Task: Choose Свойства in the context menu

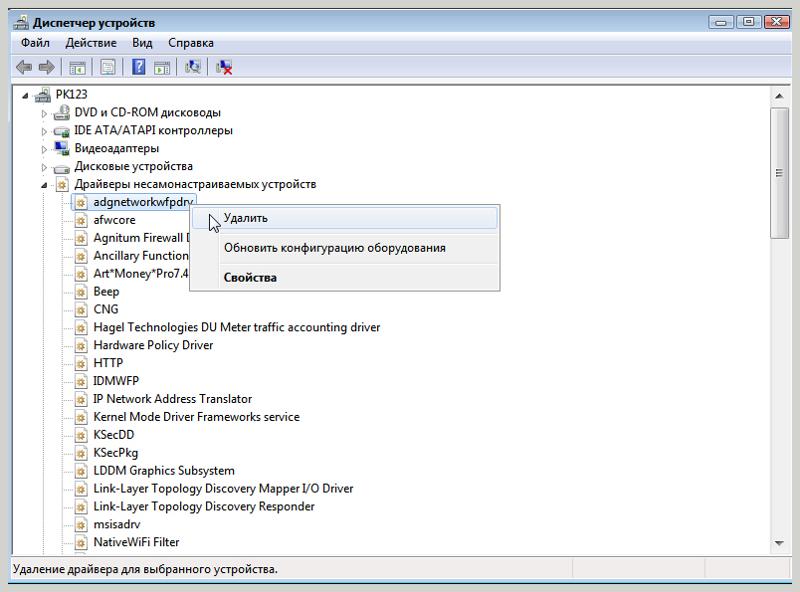Action: (344, 278)
